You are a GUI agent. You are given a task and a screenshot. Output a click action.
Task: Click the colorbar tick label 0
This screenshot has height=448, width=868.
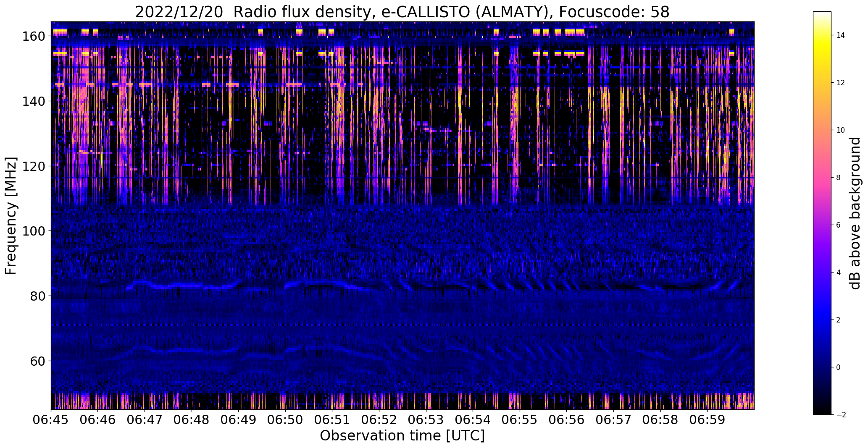click(839, 367)
